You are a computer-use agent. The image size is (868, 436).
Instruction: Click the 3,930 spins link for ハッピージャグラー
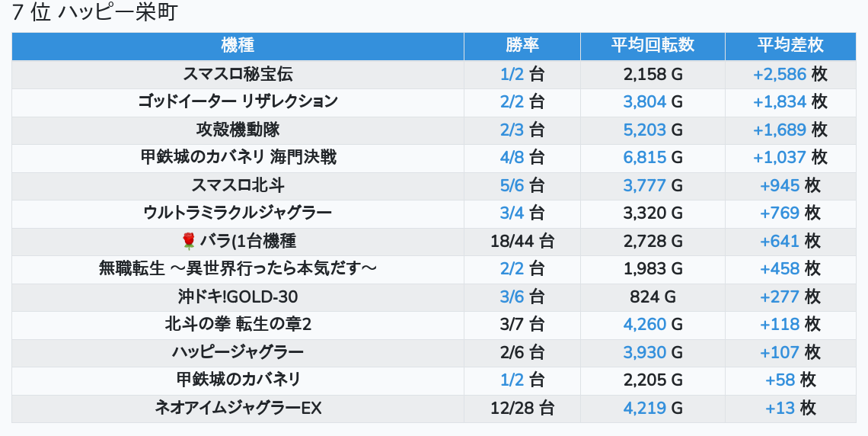[644, 352]
